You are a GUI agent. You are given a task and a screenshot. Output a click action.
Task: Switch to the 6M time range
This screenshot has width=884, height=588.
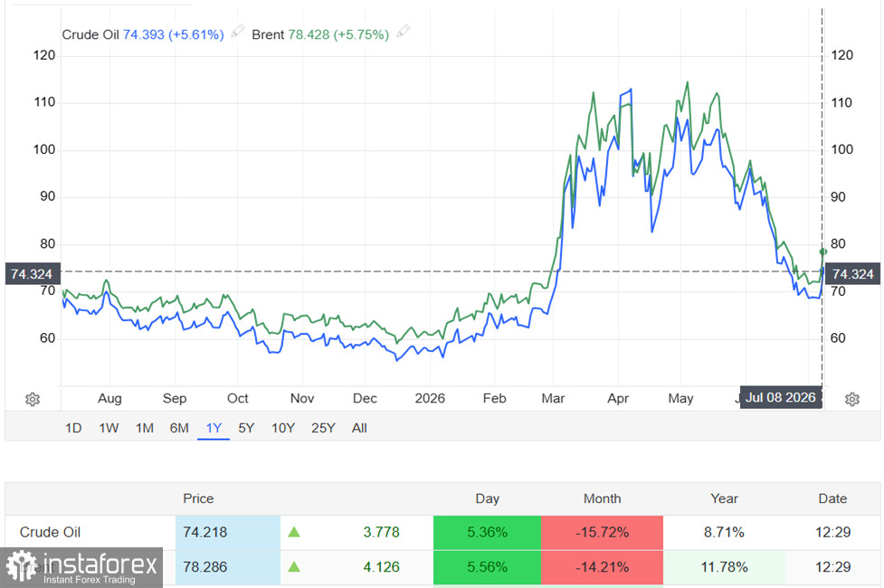pos(179,429)
